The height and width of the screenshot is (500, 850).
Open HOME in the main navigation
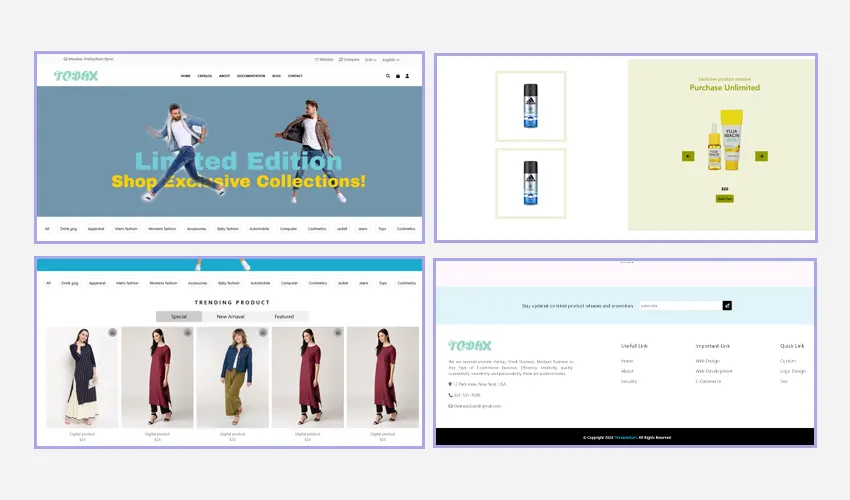(x=185, y=76)
